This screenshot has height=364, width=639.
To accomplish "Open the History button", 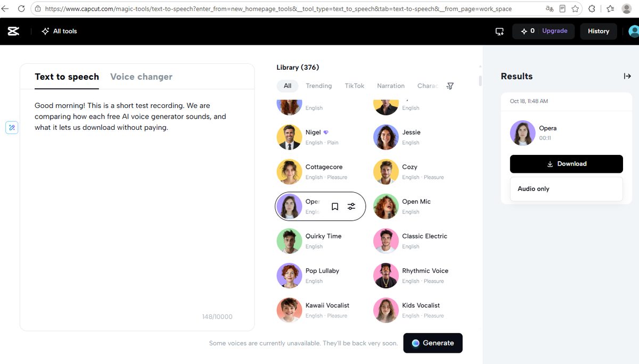I will point(599,31).
